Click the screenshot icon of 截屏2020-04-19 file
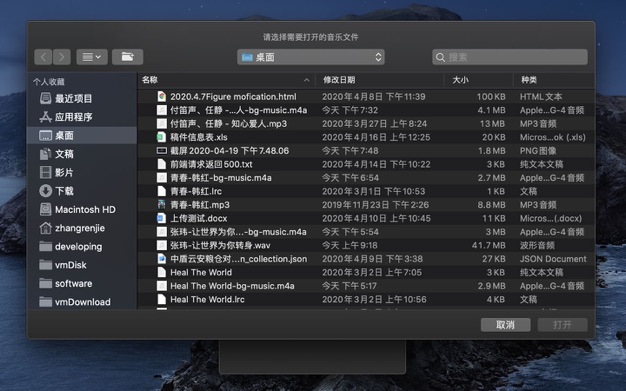This screenshot has width=626, height=391. pyautogui.click(x=161, y=151)
